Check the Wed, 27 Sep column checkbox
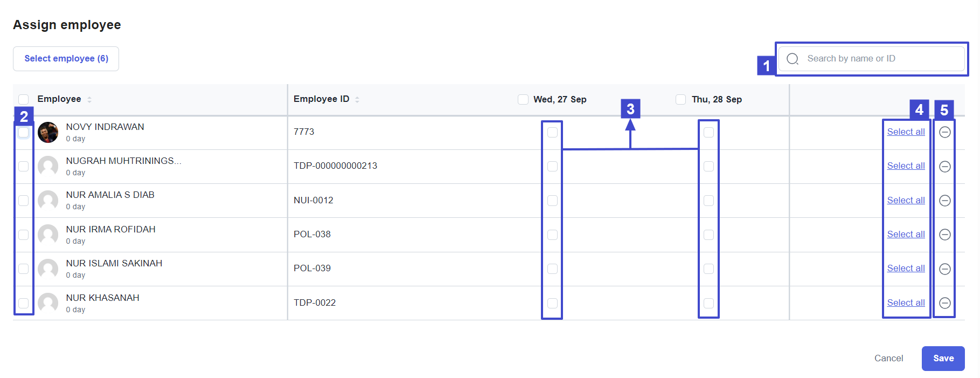980x378 pixels. (x=523, y=99)
